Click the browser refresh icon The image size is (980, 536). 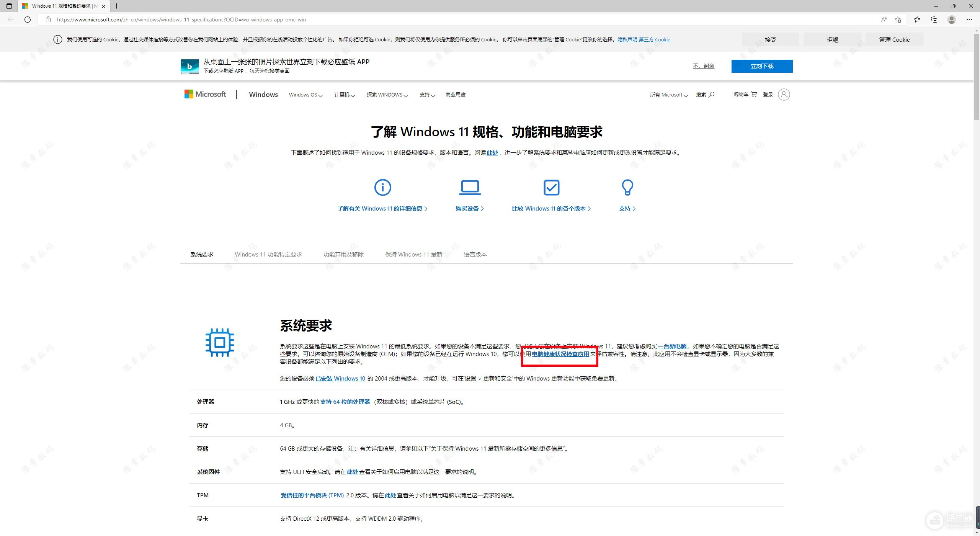28,20
